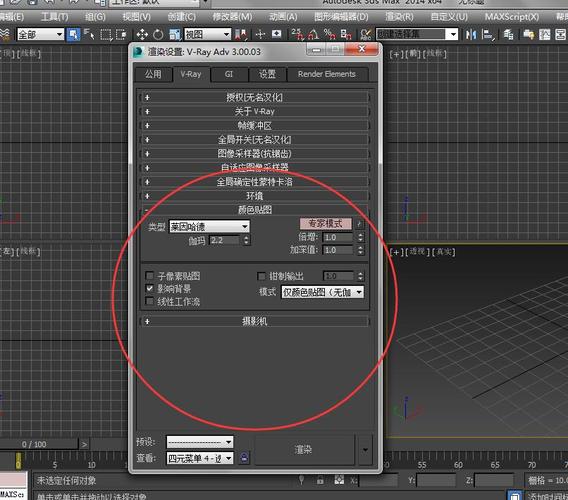Activate the Select and Scale tool
This screenshot has height=500, width=568.
(x=174, y=34)
